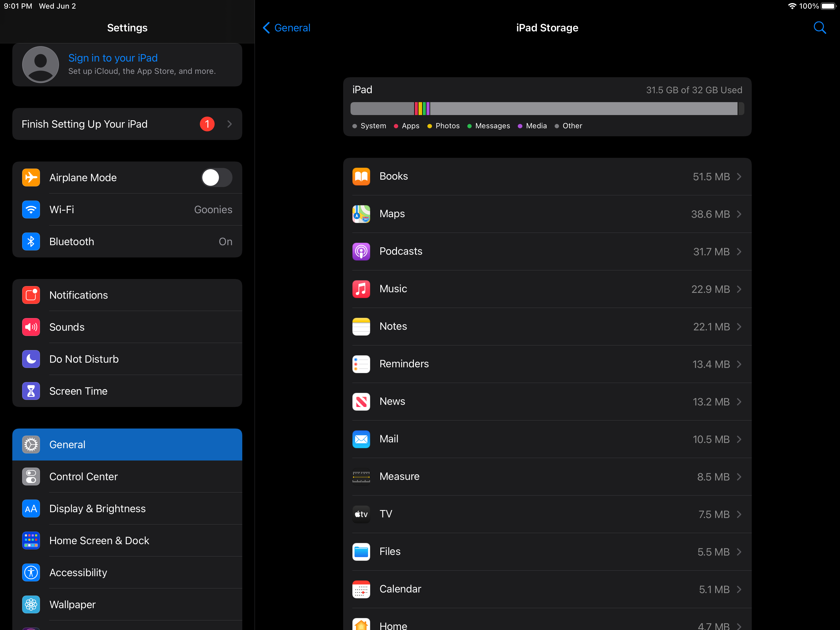Tap the Screen Time hourglass icon
Screen dimensions: 840x630
(31, 391)
